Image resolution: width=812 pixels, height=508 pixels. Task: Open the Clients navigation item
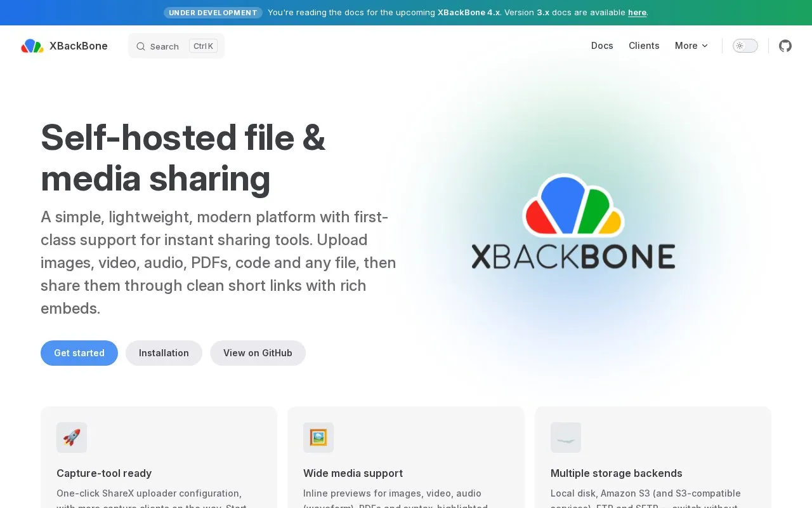[644, 46]
